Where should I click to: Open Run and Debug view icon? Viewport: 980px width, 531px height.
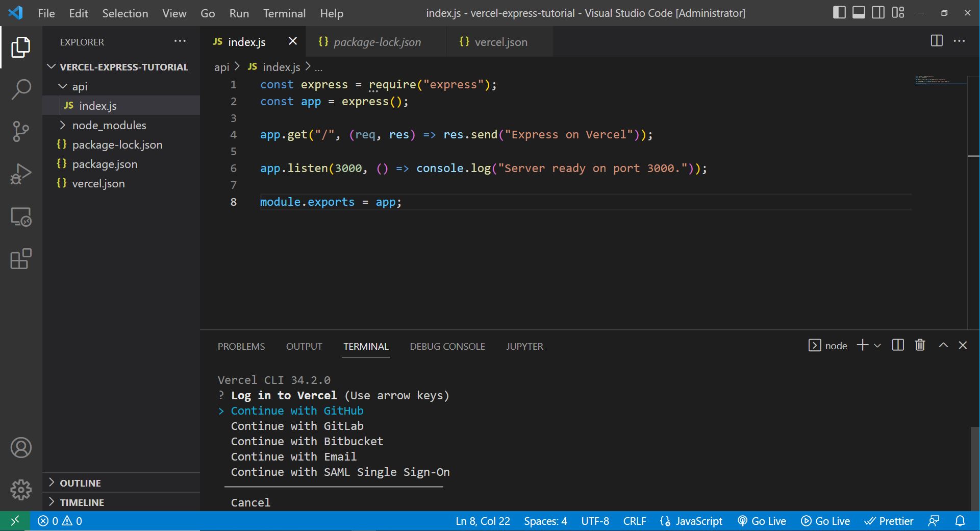pos(21,174)
